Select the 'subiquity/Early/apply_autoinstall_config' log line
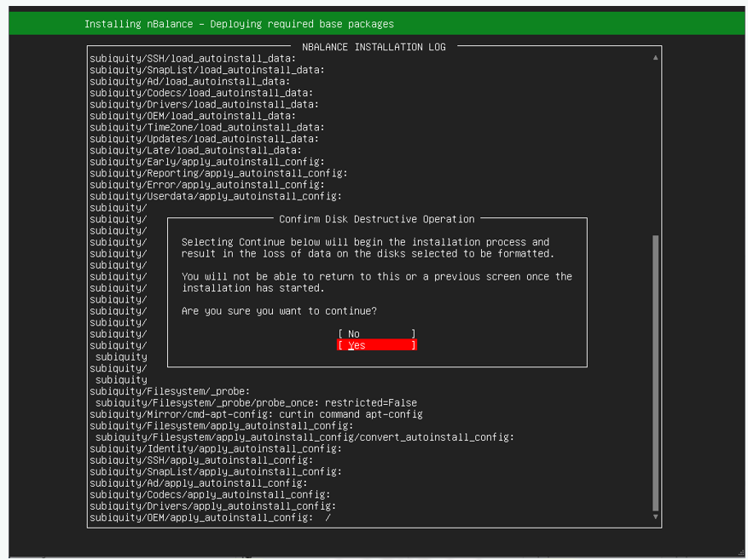This screenshot has width=748, height=560. pyautogui.click(x=206, y=161)
